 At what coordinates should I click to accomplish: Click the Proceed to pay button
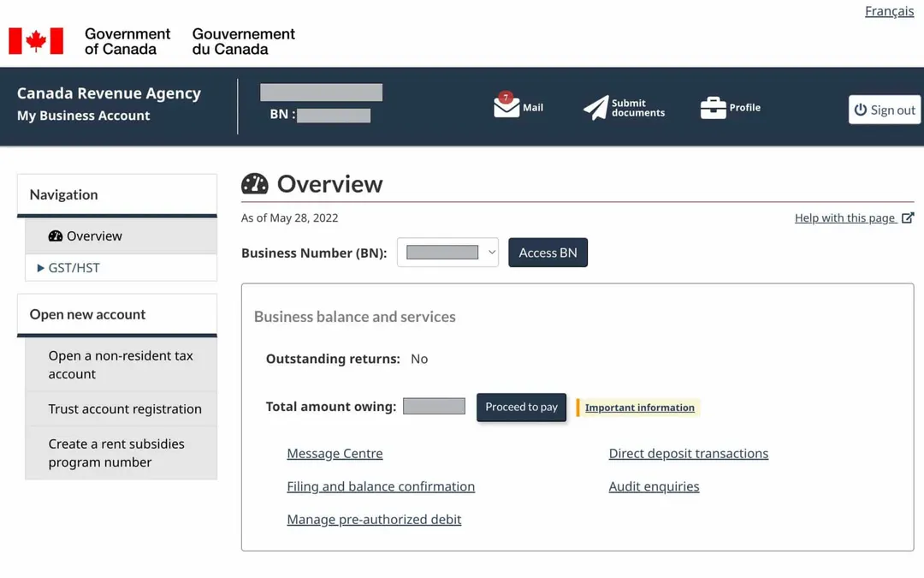[x=522, y=407]
